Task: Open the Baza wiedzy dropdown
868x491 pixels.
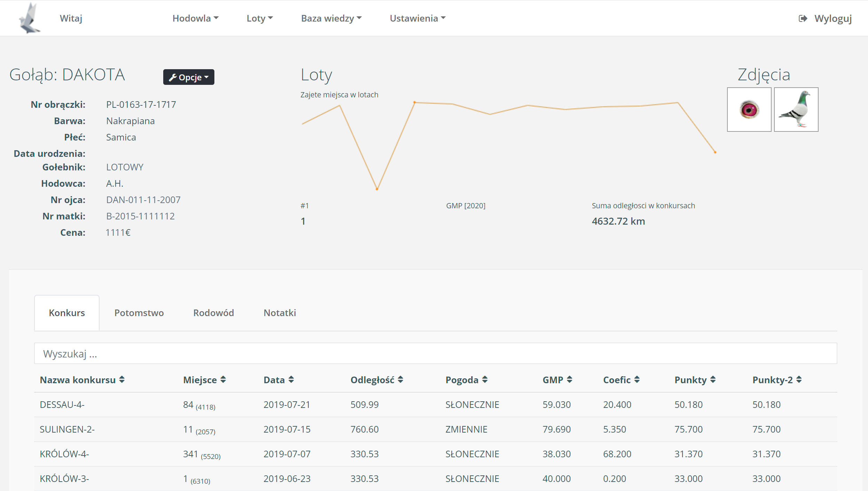Action: 331,18
